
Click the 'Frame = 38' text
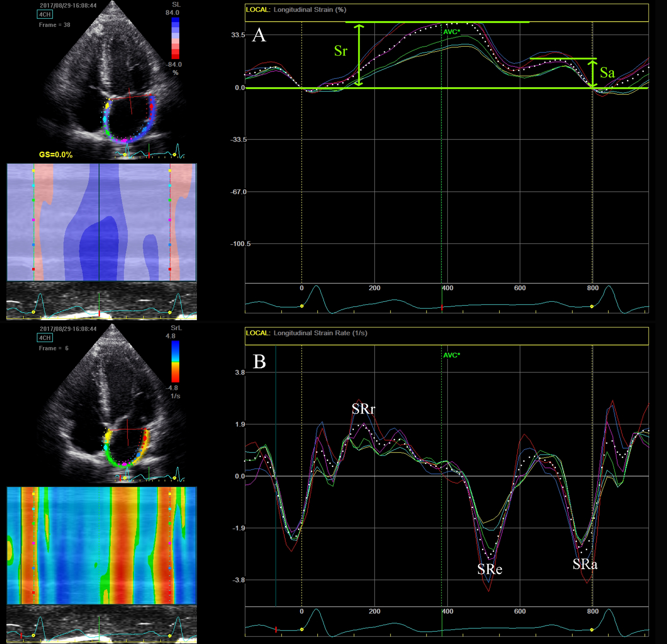click(54, 25)
